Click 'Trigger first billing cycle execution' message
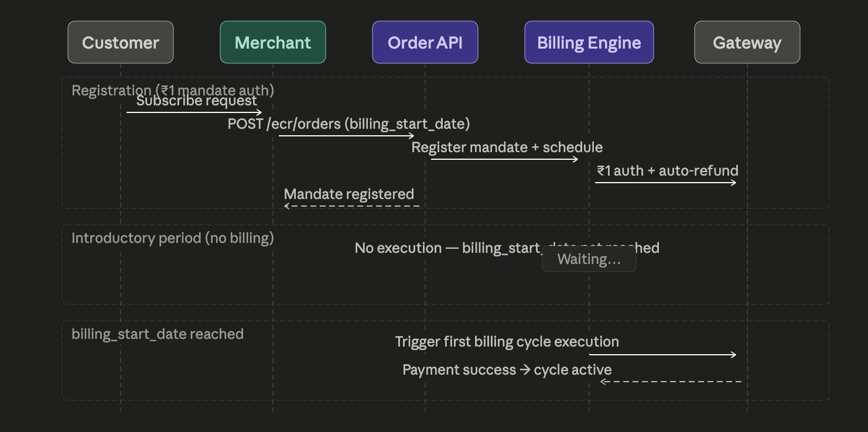Image resolution: width=868 pixels, height=432 pixels. tap(507, 342)
